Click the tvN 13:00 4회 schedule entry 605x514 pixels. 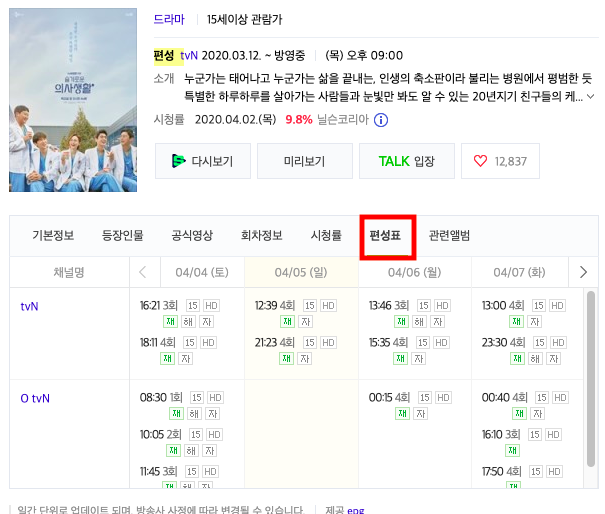(503, 306)
